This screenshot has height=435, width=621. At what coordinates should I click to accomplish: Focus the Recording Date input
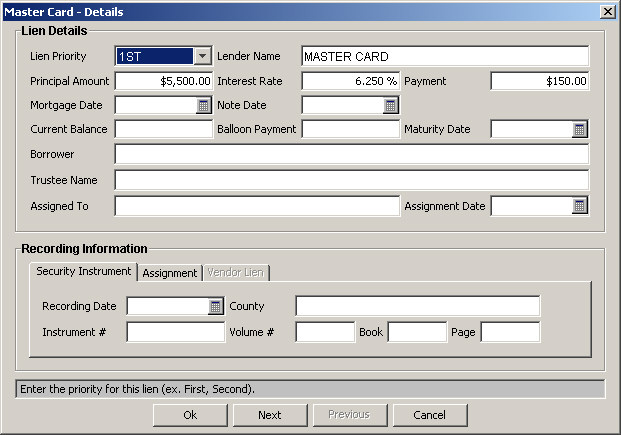168,306
